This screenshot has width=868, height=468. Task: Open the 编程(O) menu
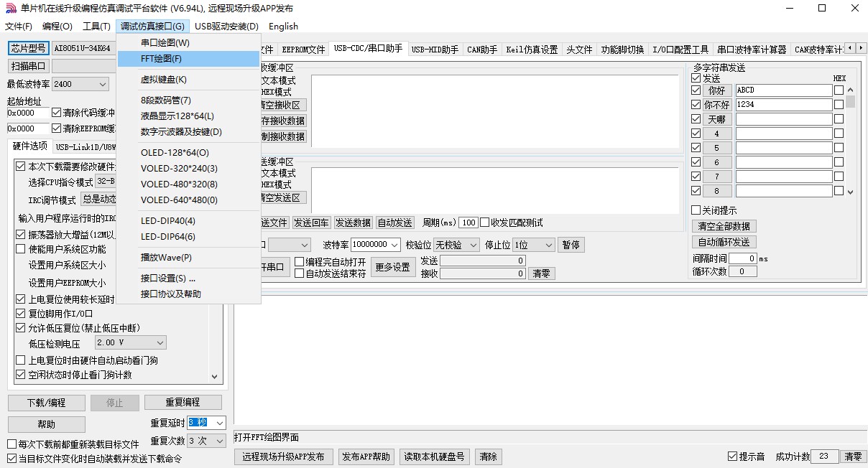tap(57, 27)
